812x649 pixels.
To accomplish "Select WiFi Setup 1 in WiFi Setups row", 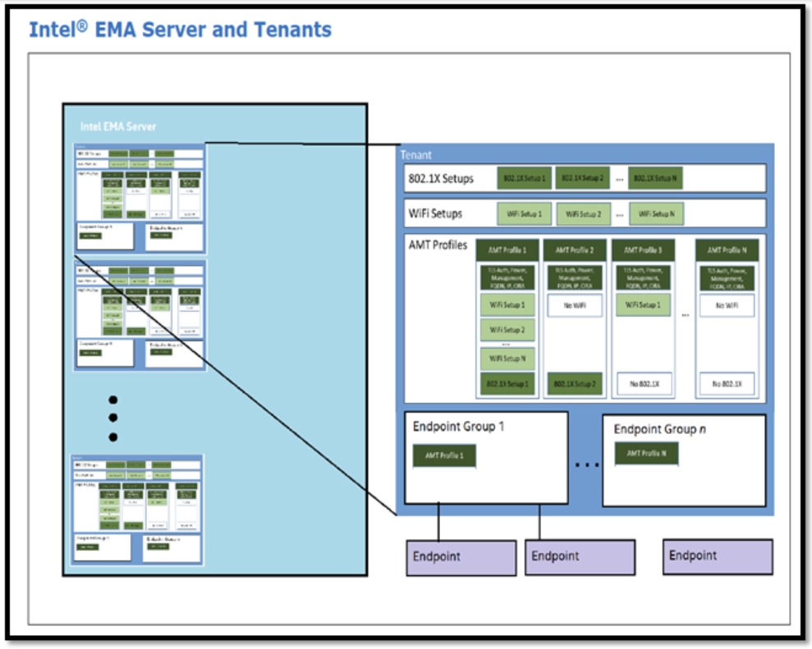I will pos(524,214).
